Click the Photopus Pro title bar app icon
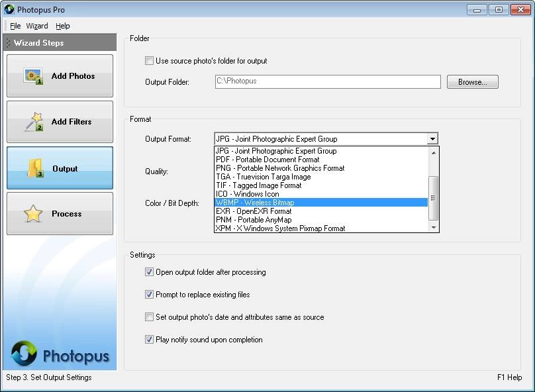The image size is (535, 392). pyautogui.click(x=9, y=9)
